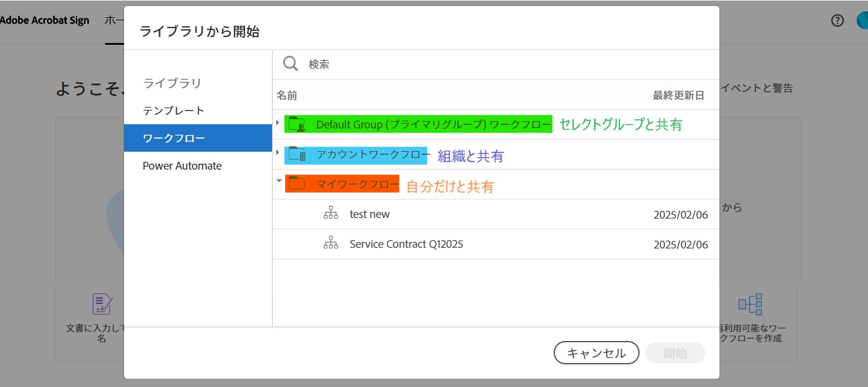Click the 開始 button

(x=675, y=353)
